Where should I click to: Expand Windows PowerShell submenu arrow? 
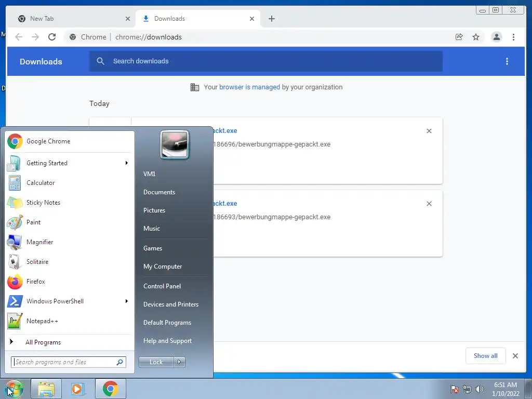tap(127, 301)
